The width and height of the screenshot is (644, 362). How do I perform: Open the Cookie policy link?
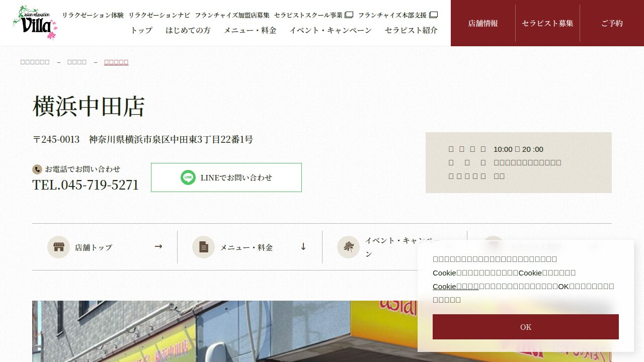click(x=456, y=286)
